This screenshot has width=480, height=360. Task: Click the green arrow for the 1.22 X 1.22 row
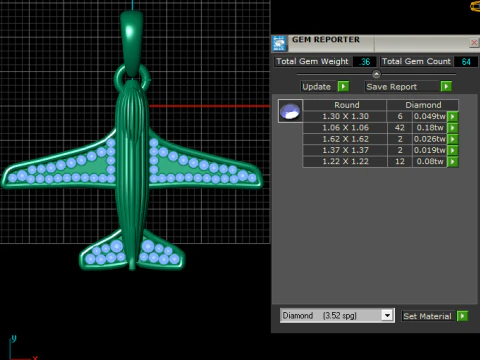tap(453, 162)
